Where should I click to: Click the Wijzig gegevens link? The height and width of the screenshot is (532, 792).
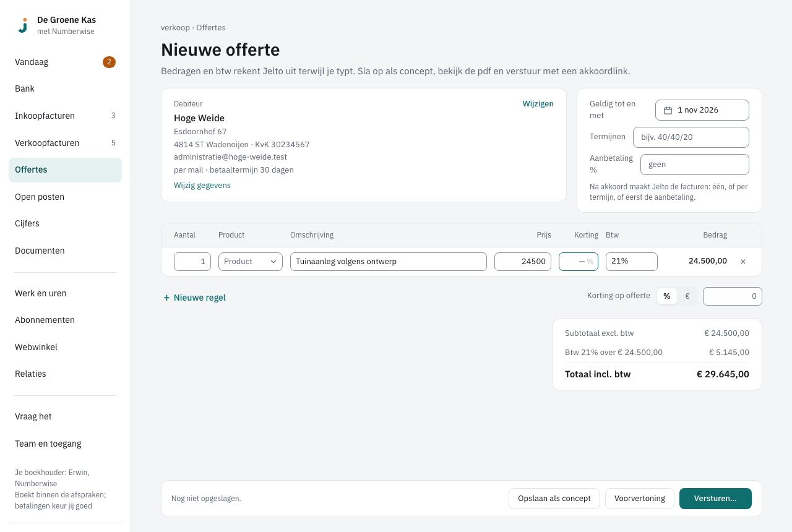tap(202, 185)
